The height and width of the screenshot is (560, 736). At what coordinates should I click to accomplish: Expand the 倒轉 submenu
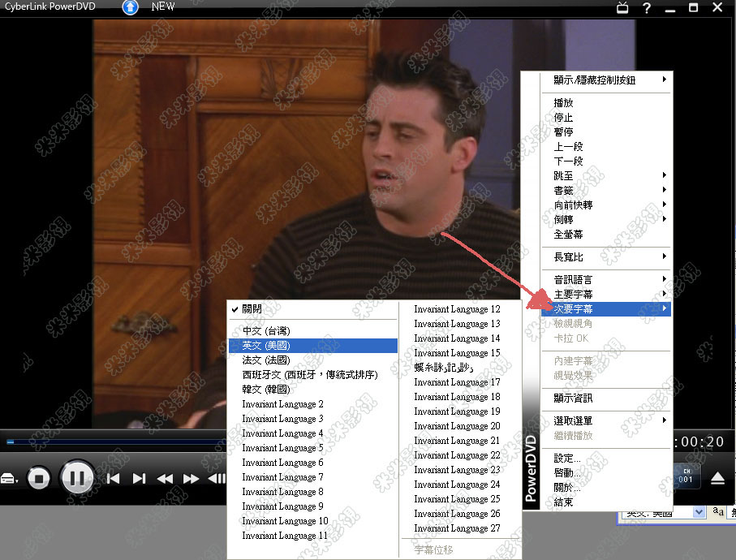coord(606,219)
